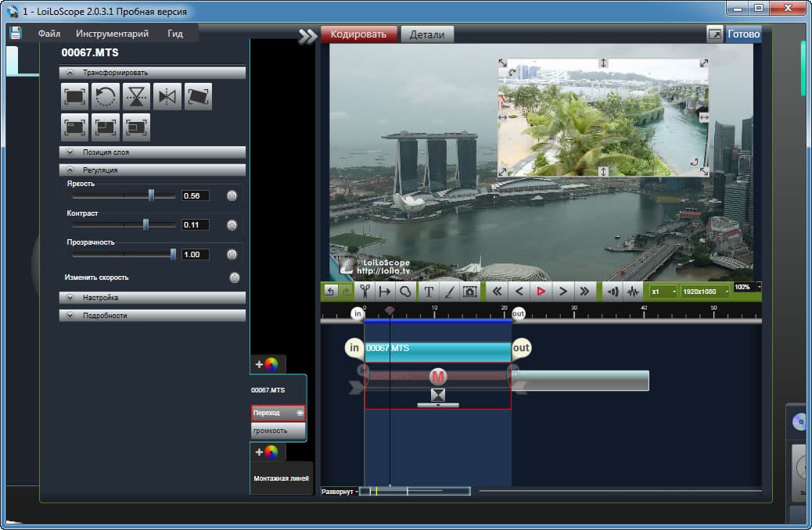Screen dimensions: 812x530
Task: Open the 1920x1080 resolution dropdown
Action: pos(705,291)
